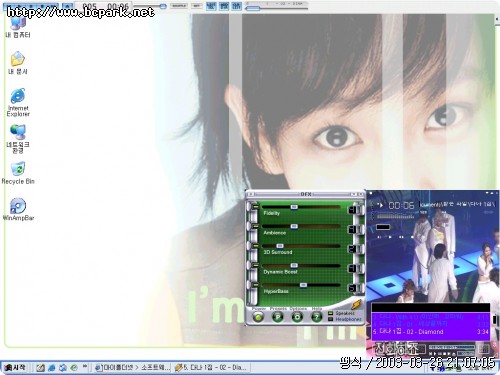Click the Winamp 00:06 elapsed time display
Viewport: 500px width, 375px height.
(401, 205)
